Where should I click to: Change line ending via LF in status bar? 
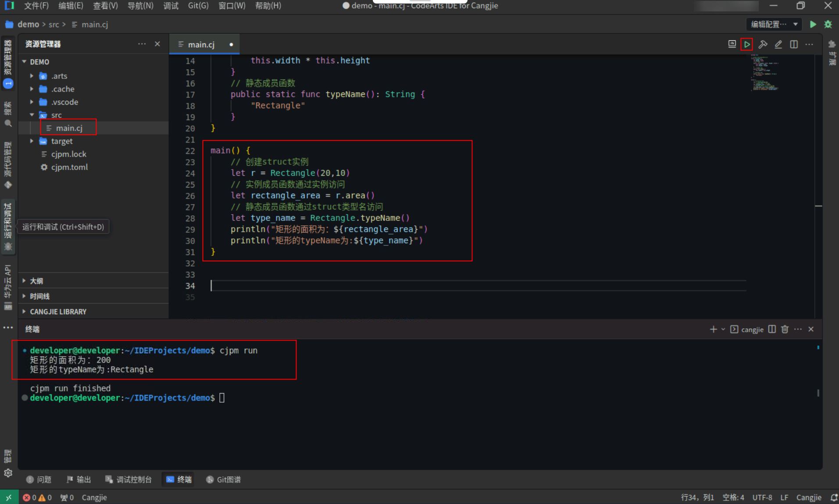pyautogui.click(x=784, y=497)
